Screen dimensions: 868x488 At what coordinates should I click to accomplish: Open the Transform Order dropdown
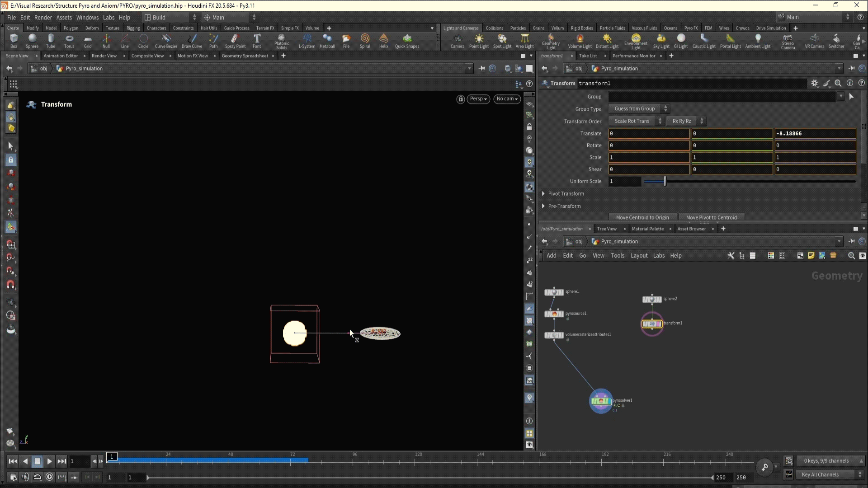636,121
